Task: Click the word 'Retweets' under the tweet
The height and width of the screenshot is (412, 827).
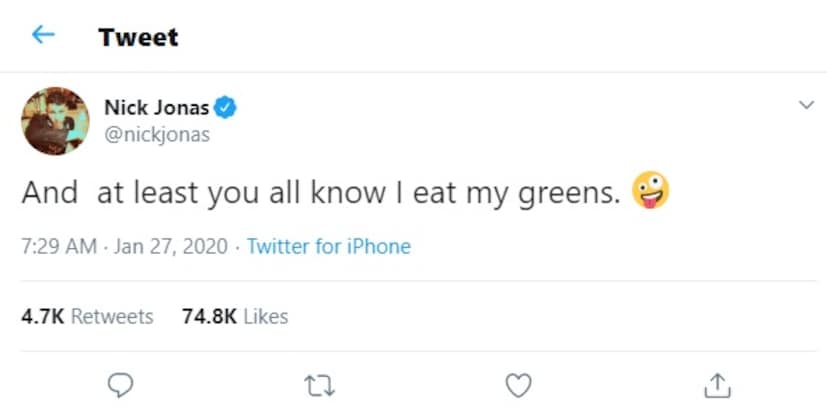Action: tap(112, 317)
